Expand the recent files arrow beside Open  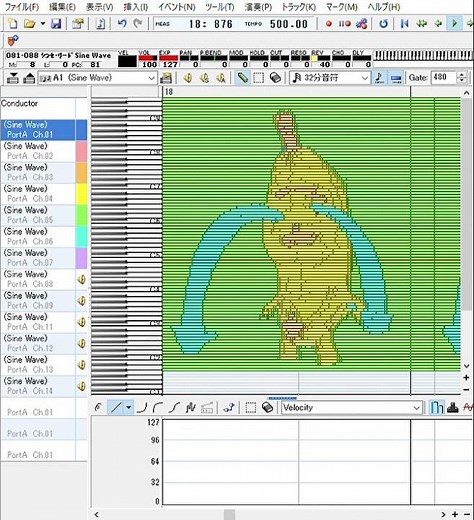tap(43, 24)
